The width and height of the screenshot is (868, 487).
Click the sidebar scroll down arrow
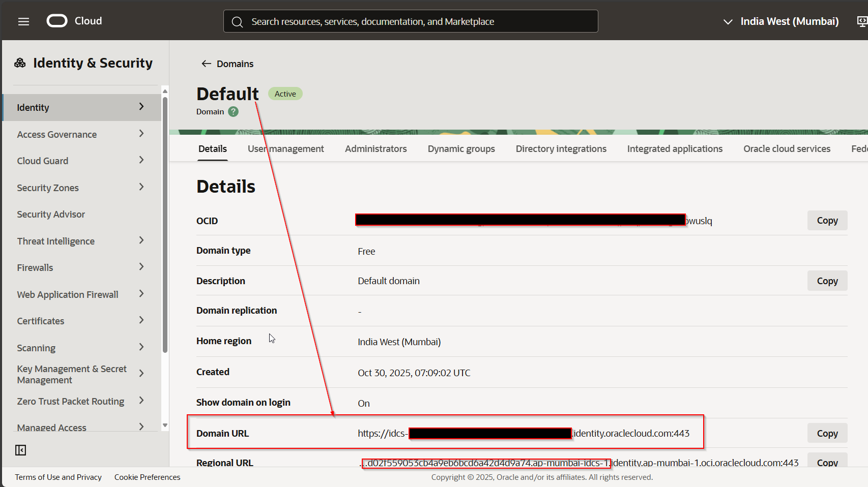click(x=165, y=425)
